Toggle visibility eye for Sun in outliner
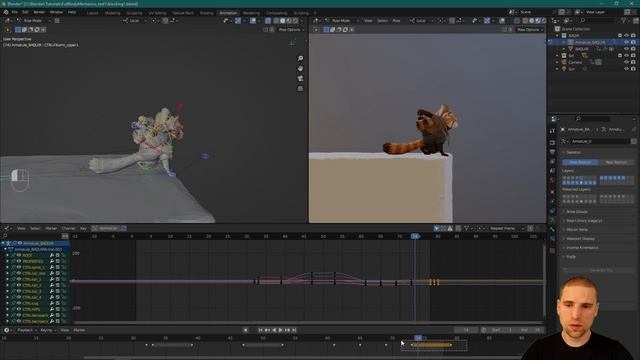 click(x=627, y=69)
